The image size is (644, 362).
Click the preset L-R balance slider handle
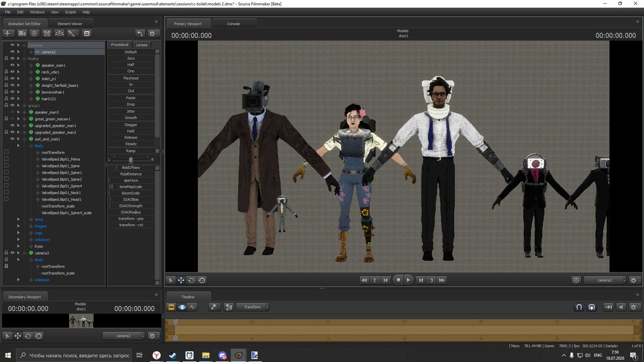[x=131, y=159]
